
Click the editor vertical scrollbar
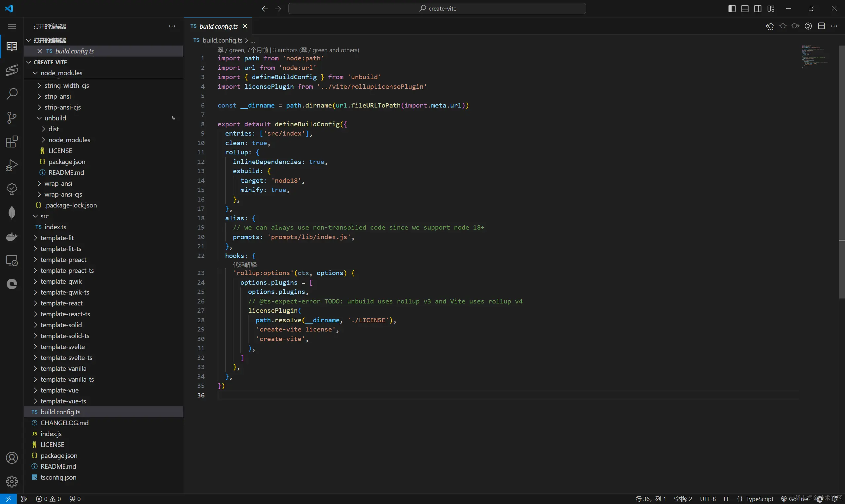pos(842,170)
